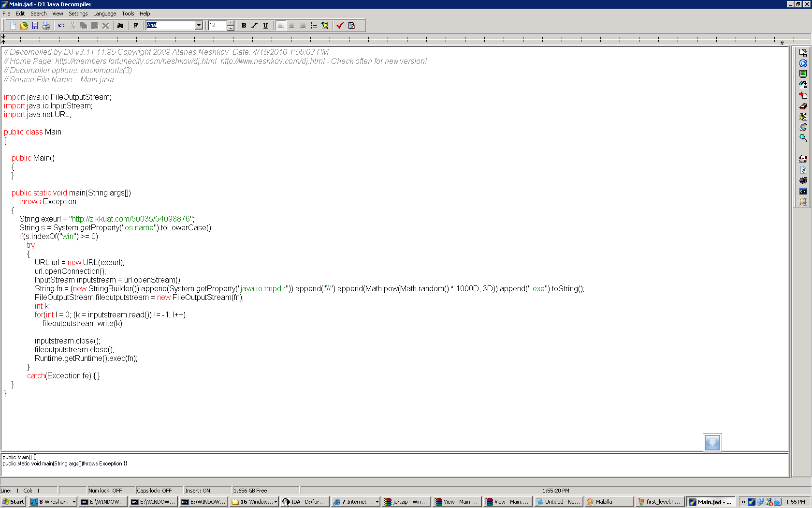Print the document with the printer icon
Viewport: 812px width, 508px height.
(46, 26)
